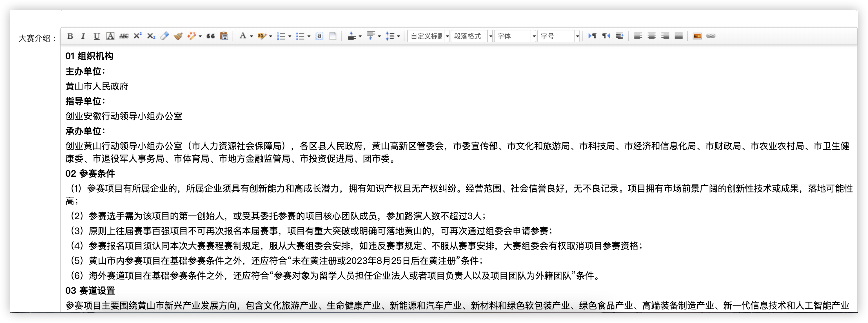868x323 pixels.
Task: Open the font color picker arrow
Action: click(252, 36)
